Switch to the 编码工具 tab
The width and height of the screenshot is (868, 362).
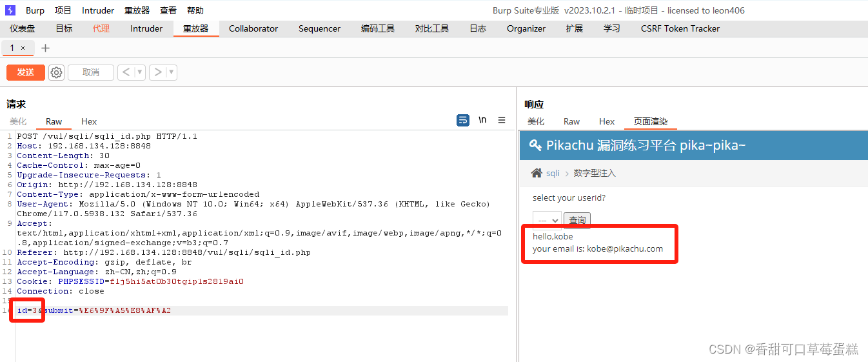pyautogui.click(x=378, y=28)
